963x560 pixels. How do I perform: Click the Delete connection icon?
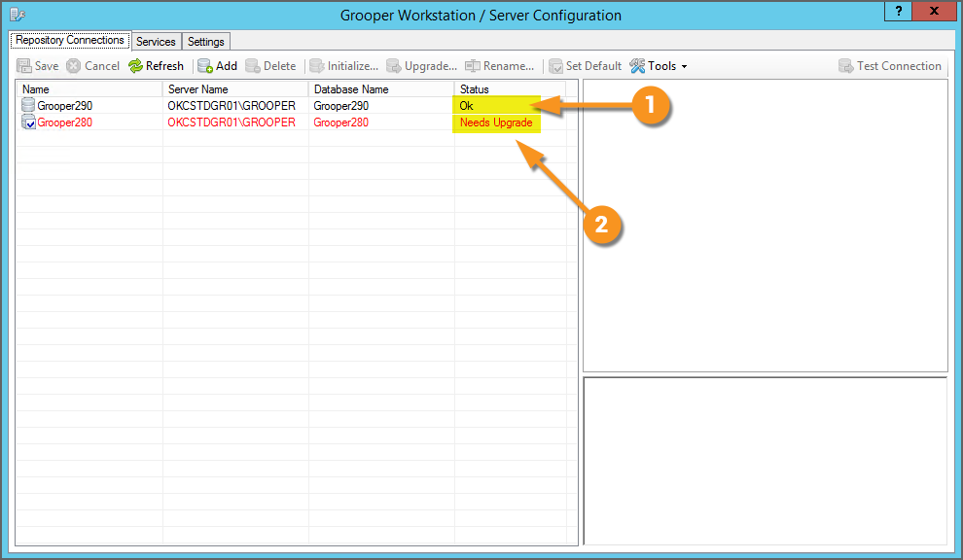point(252,66)
